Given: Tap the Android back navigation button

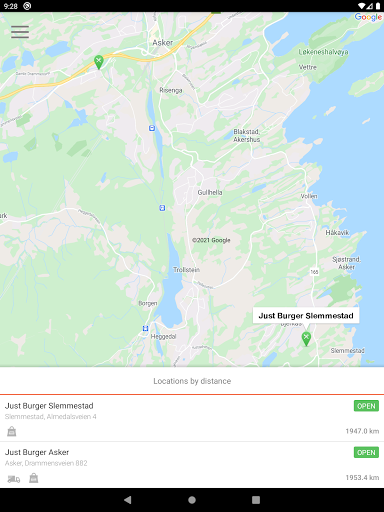Looking at the screenshot, I should (128, 500).
